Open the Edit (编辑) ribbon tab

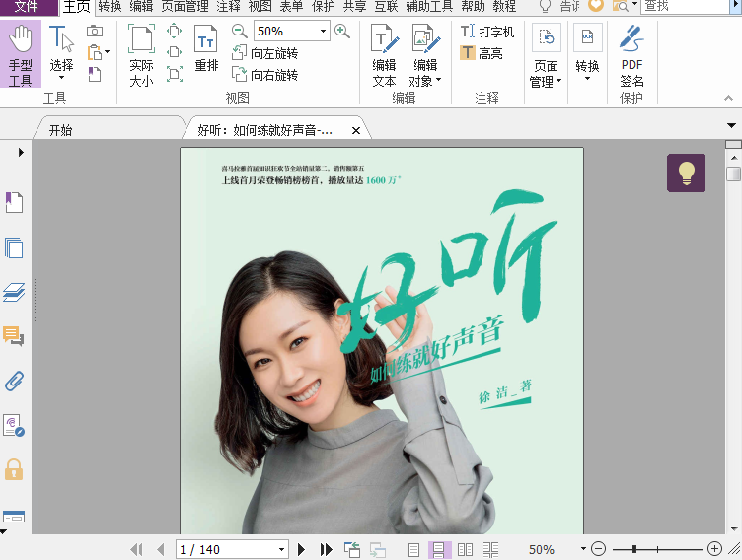click(x=141, y=6)
